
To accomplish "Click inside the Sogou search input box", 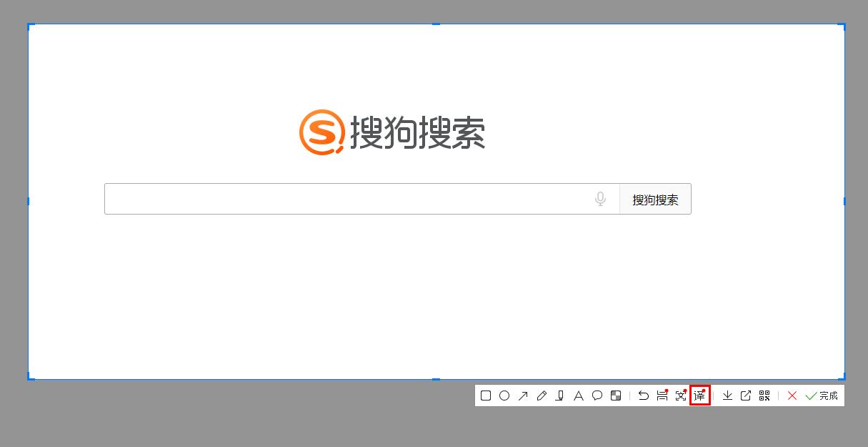I will click(343, 199).
